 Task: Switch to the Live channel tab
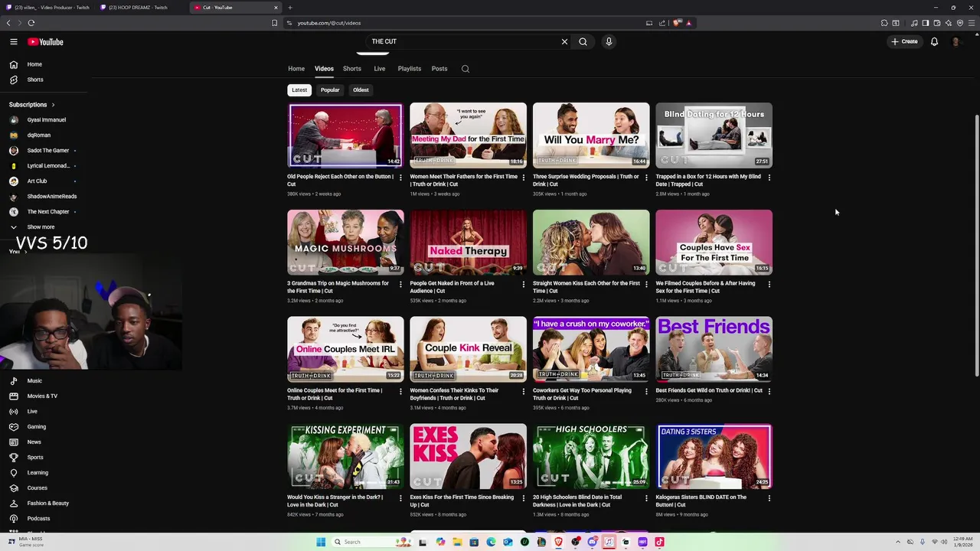380,69
